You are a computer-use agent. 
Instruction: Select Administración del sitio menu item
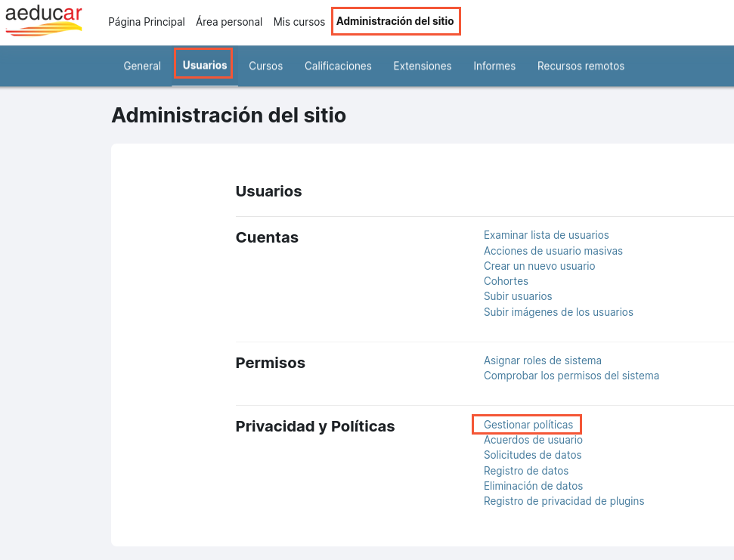click(395, 21)
